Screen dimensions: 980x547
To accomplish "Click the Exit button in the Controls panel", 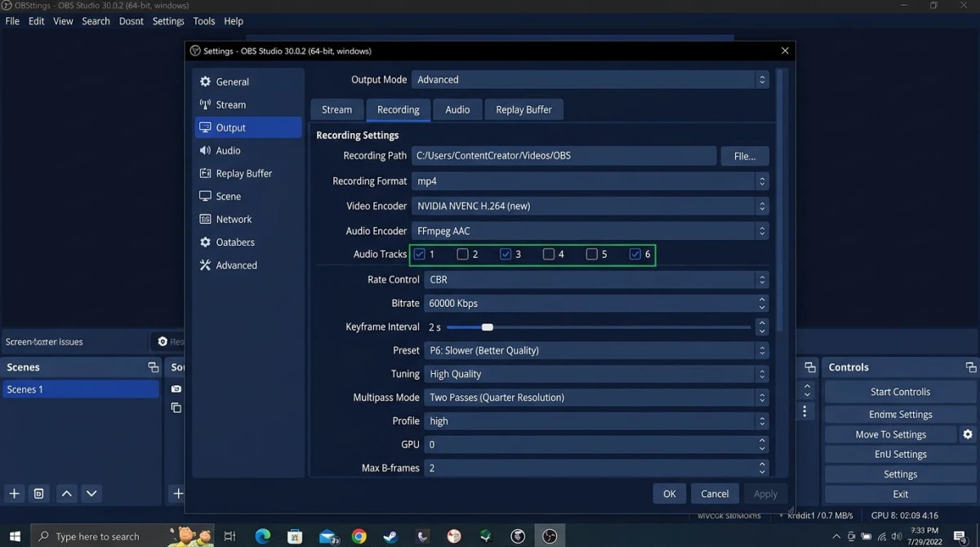I will click(900, 494).
